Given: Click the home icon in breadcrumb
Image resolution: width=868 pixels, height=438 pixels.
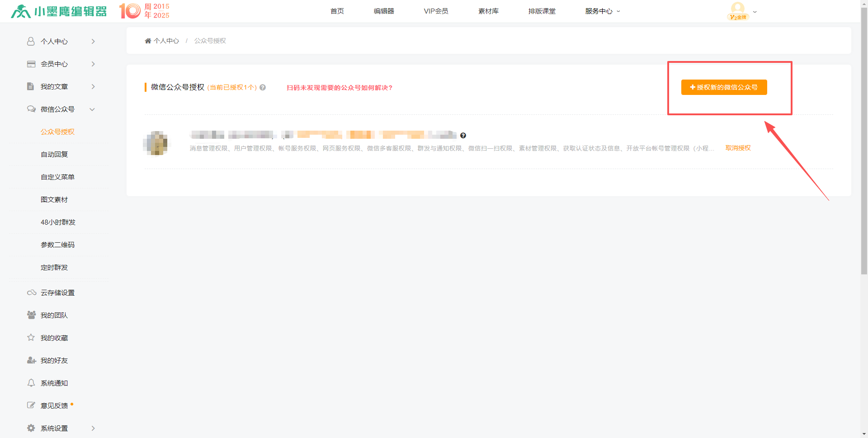Looking at the screenshot, I should tap(148, 41).
